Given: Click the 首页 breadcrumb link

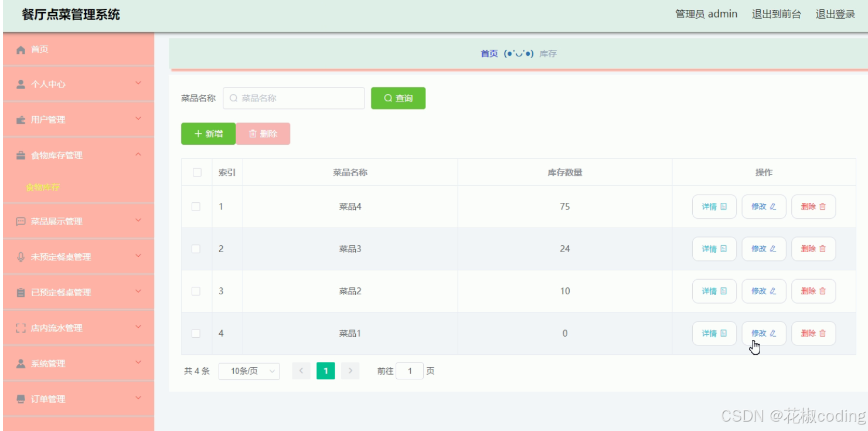Looking at the screenshot, I should (489, 54).
